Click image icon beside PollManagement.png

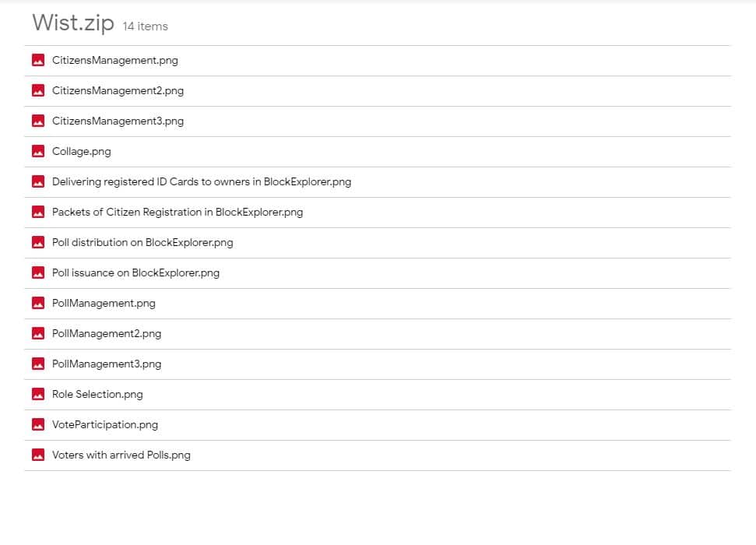point(37,304)
